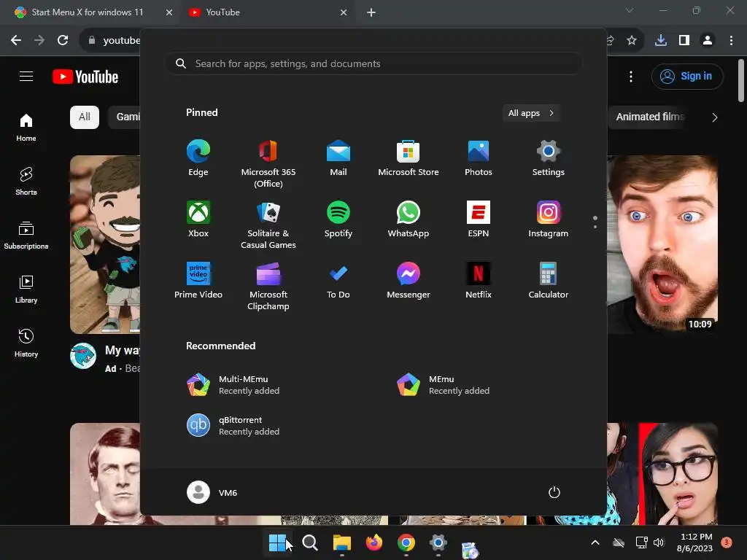Toggle Chrome side panel
Image resolution: width=747 pixels, height=560 pixels.
(684, 41)
